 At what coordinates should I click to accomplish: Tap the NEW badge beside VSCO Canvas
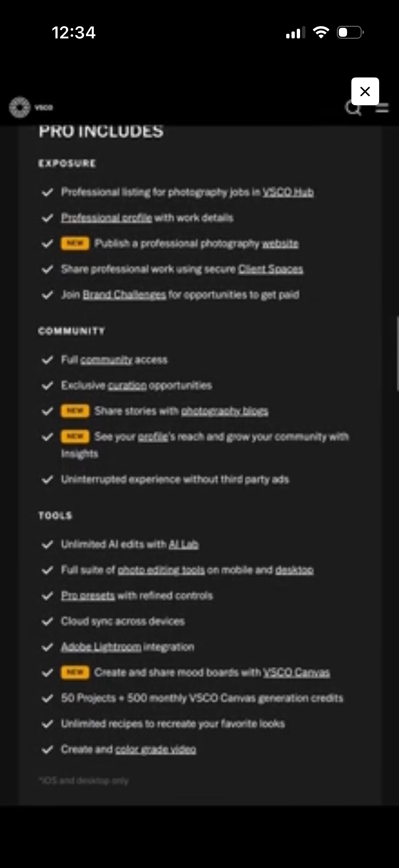(x=75, y=672)
